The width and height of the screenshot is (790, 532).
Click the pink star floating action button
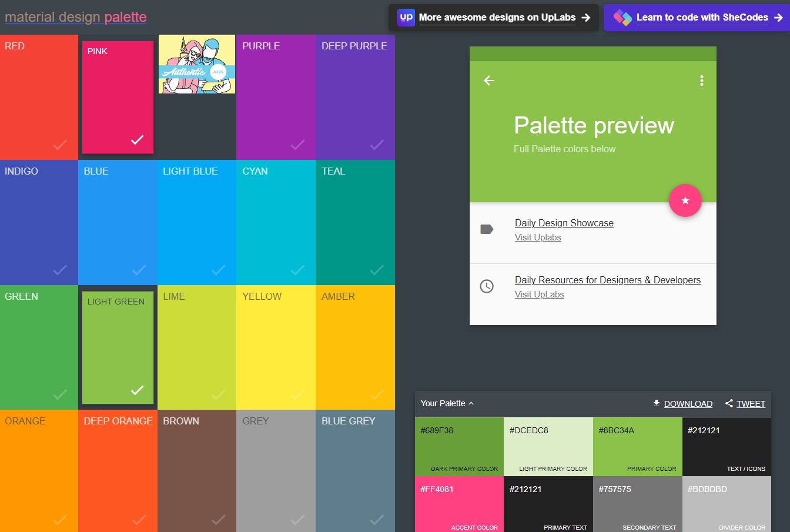pos(685,200)
